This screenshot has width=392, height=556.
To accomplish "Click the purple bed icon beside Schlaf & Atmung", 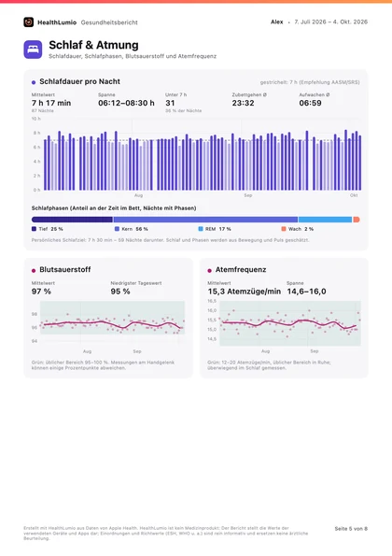I will pos(33,50).
